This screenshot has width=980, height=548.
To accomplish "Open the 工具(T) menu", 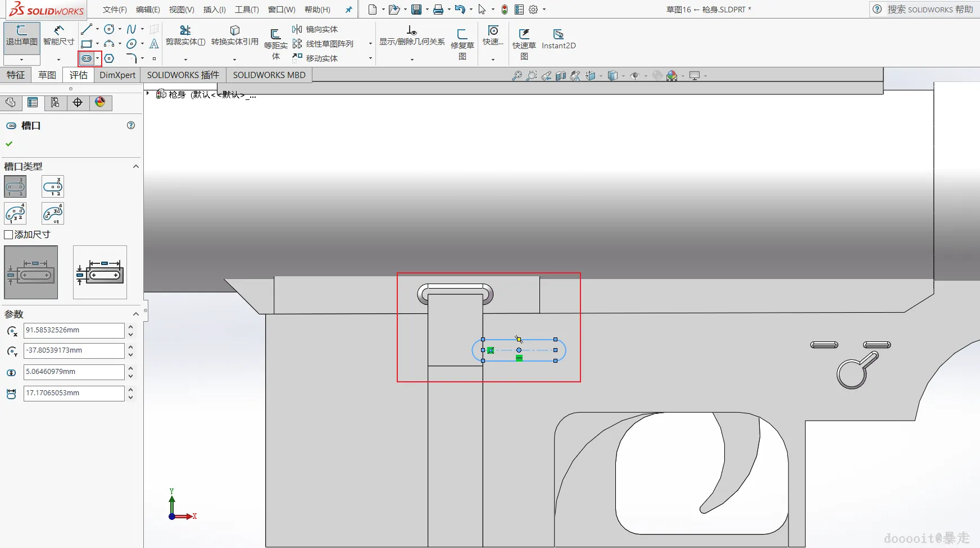I will tap(247, 10).
